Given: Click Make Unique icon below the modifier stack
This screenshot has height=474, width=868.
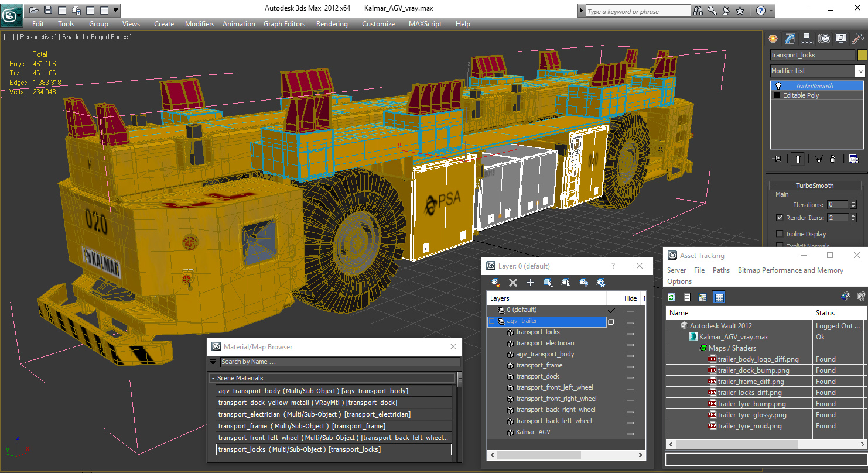Looking at the screenshot, I should pyautogui.click(x=818, y=159).
